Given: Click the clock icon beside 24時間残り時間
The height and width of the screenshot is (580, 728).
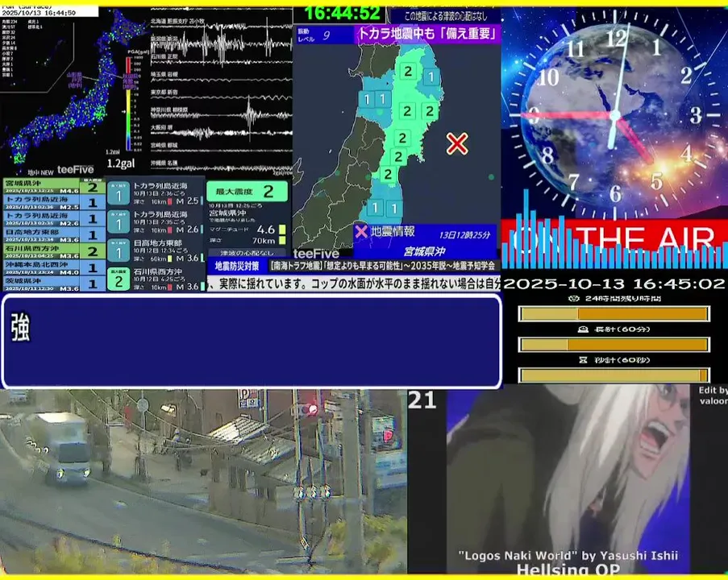Looking at the screenshot, I should 574,298.
